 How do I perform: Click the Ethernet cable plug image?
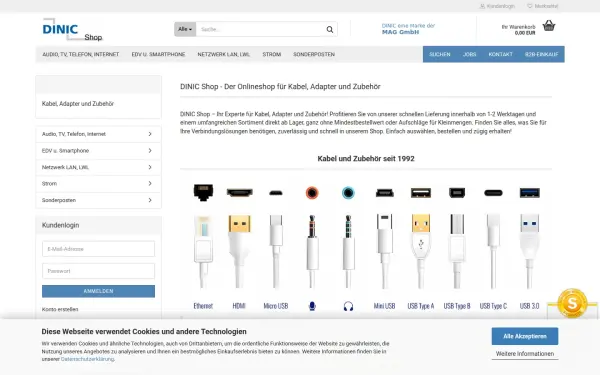[x=203, y=251]
